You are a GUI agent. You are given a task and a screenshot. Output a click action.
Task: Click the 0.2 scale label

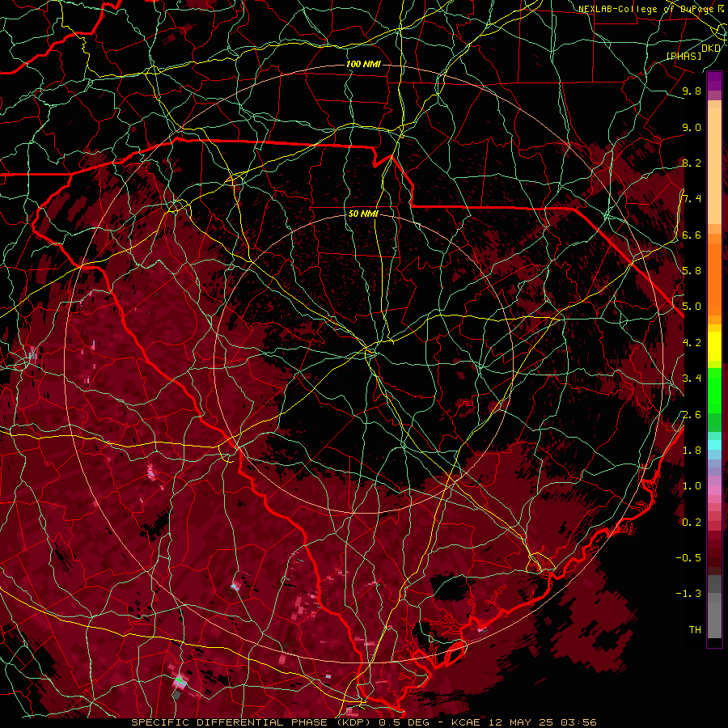(692, 523)
